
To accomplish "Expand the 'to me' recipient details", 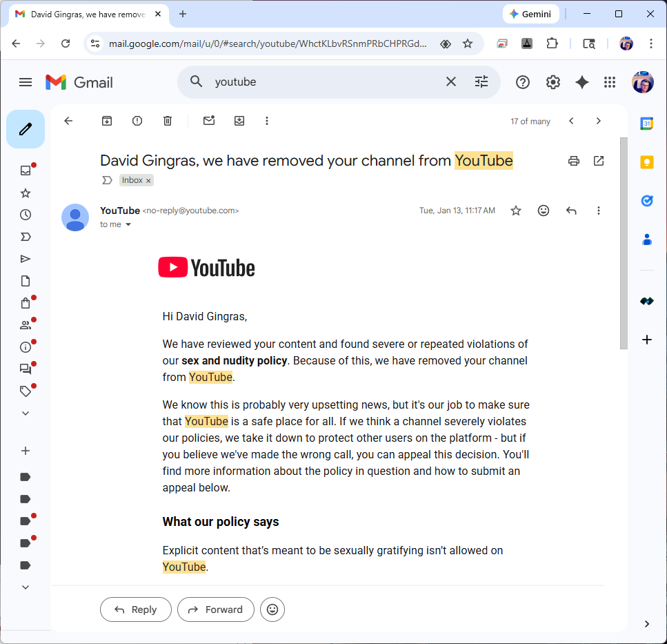I will tap(128, 224).
